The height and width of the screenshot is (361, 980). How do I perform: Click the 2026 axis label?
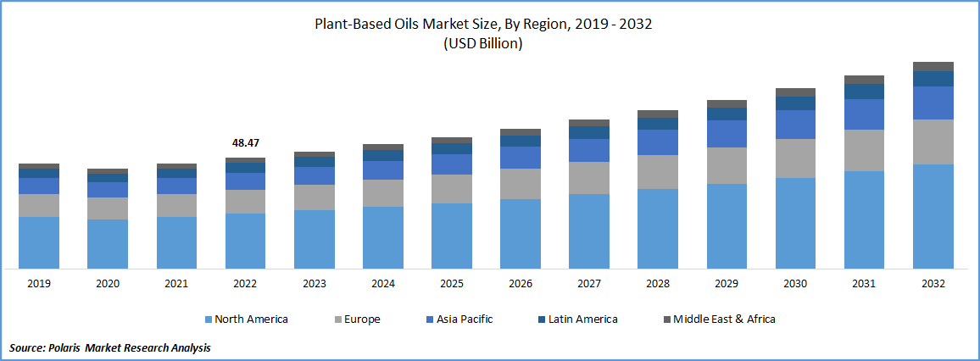coord(521,284)
